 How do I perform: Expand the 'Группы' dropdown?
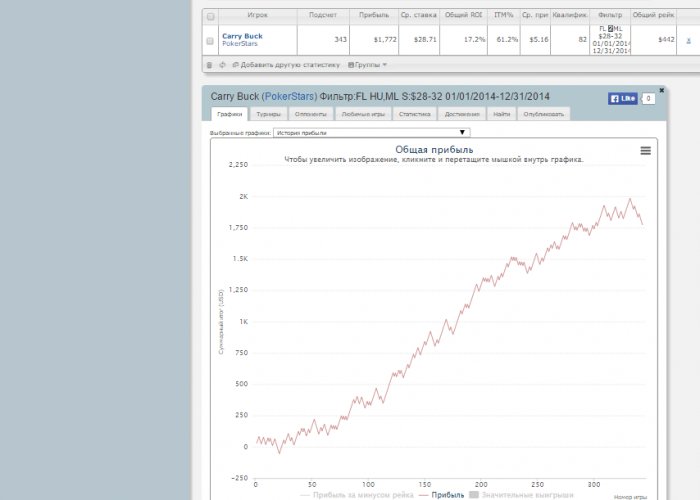coord(367,64)
